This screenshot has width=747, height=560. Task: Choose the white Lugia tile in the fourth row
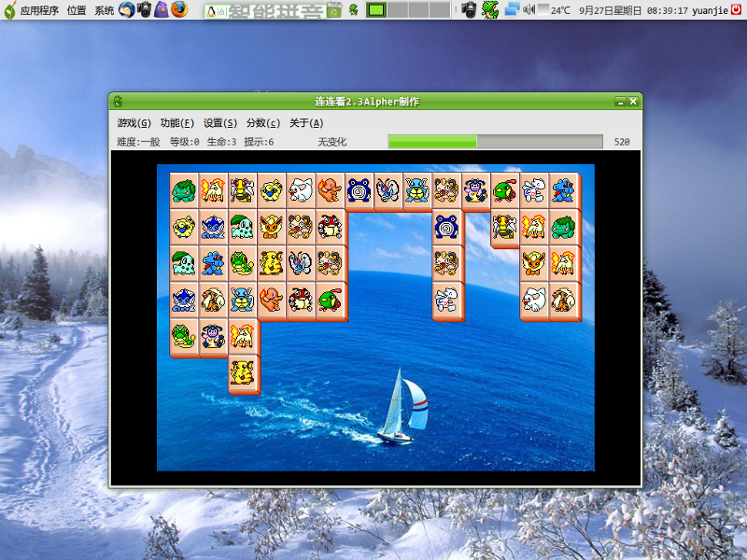click(x=446, y=300)
